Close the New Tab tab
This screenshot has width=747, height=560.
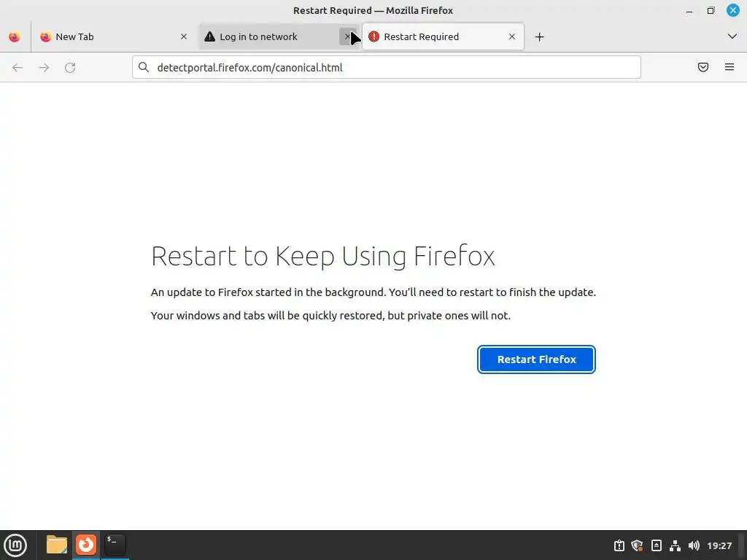pyautogui.click(x=183, y=36)
